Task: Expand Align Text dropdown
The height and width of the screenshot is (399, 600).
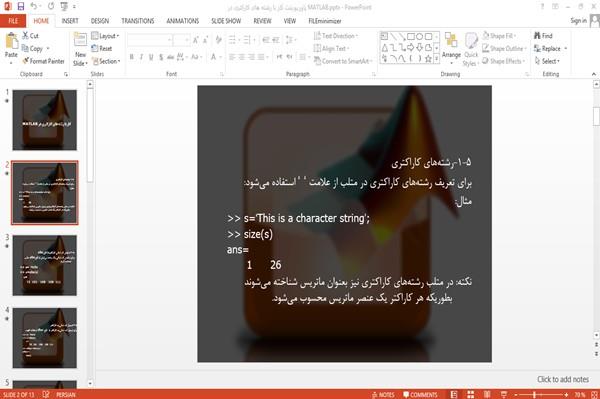Action: (x=331, y=49)
